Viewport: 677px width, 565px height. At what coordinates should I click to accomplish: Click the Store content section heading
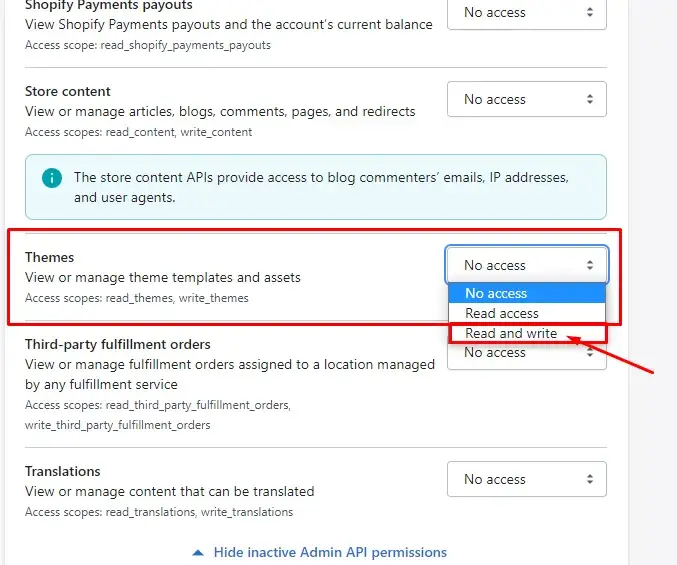tap(68, 91)
